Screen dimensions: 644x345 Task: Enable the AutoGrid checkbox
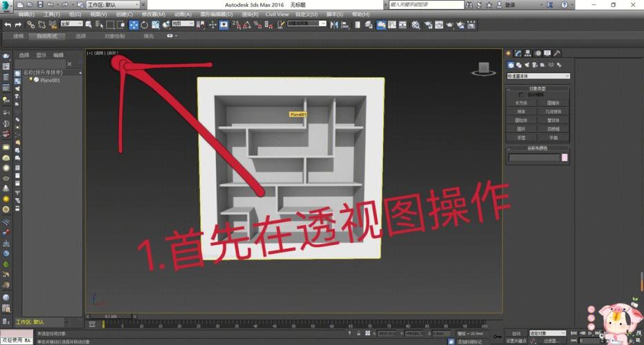click(x=521, y=95)
